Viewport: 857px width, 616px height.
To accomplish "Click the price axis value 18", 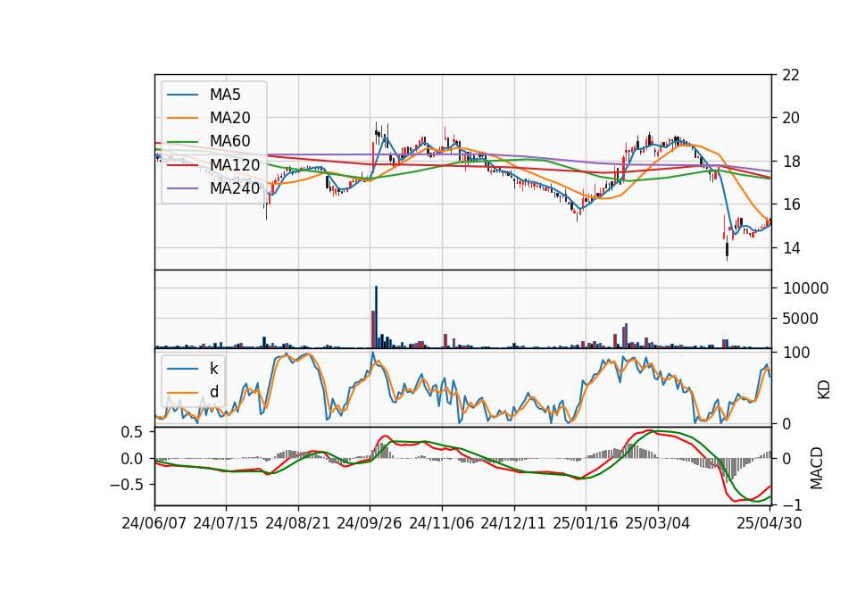I will pos(791,162).
